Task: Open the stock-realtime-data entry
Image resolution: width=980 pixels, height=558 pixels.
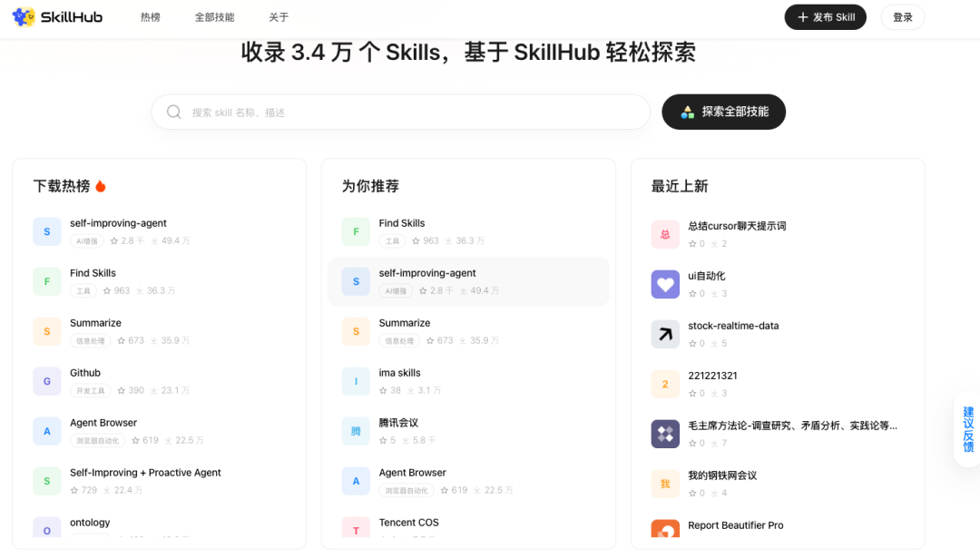Action: [733, 326]
